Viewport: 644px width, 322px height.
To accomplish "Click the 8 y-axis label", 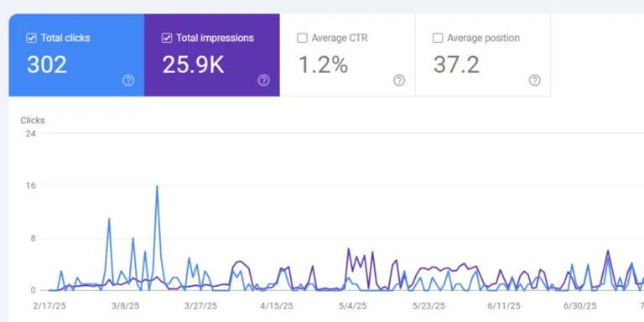I will coord(34,238).
